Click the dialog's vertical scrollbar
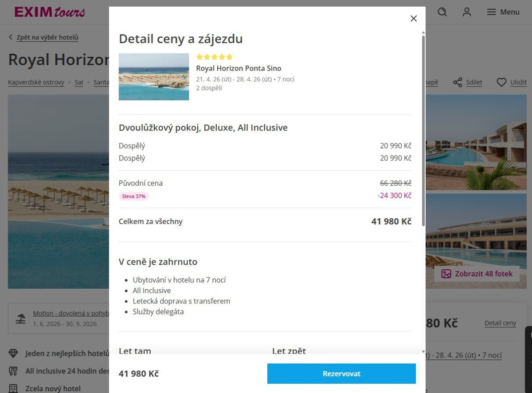The width and height of the screenshot is (532, 393). (x=423, y=133)
